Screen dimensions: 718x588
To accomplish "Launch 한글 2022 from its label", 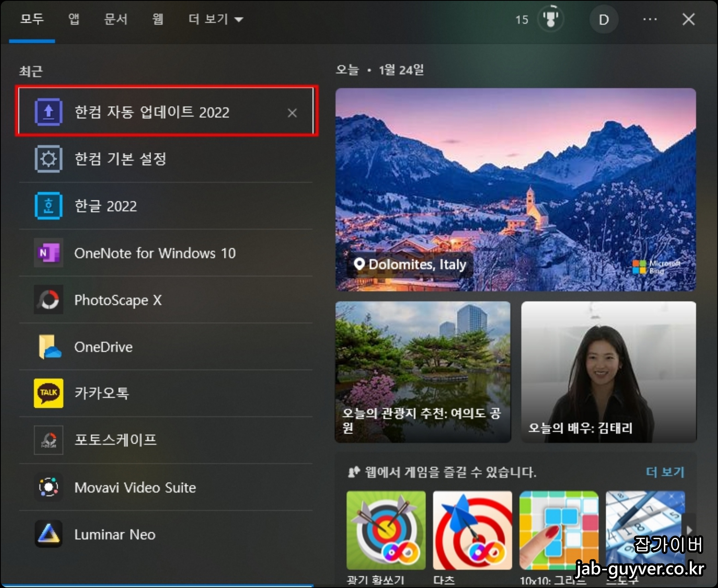I will pos(105,206).
